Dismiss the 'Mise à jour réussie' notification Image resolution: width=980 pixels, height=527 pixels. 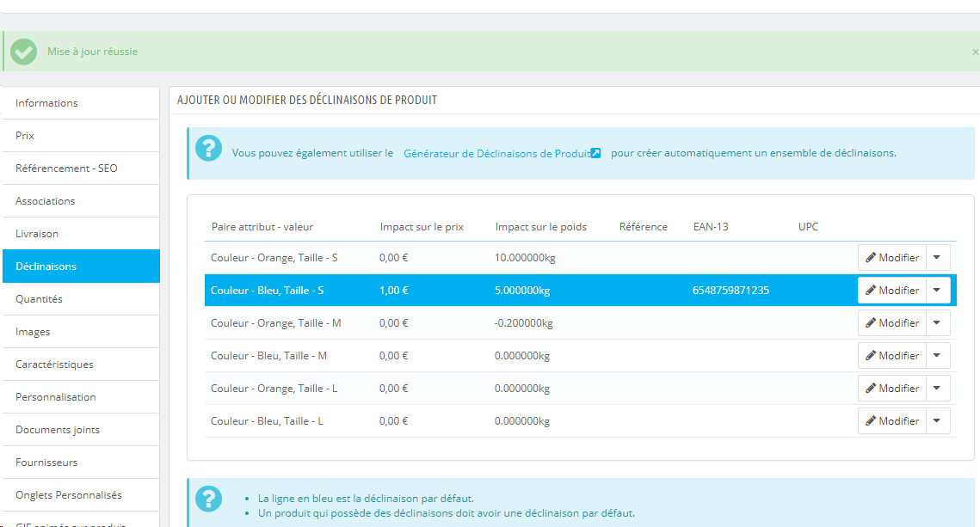pos(975,52)
